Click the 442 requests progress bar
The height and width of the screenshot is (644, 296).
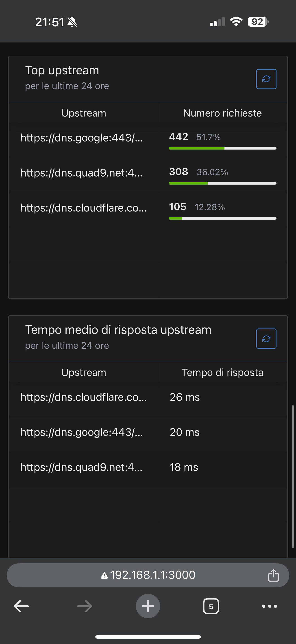[222, 148]
